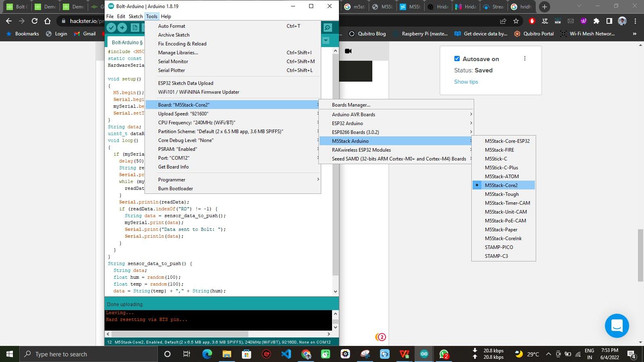This screenshot has height=362, width=644.
Task: Open the sketch tab dropdown arrow in Arduino
Action: 326,41
